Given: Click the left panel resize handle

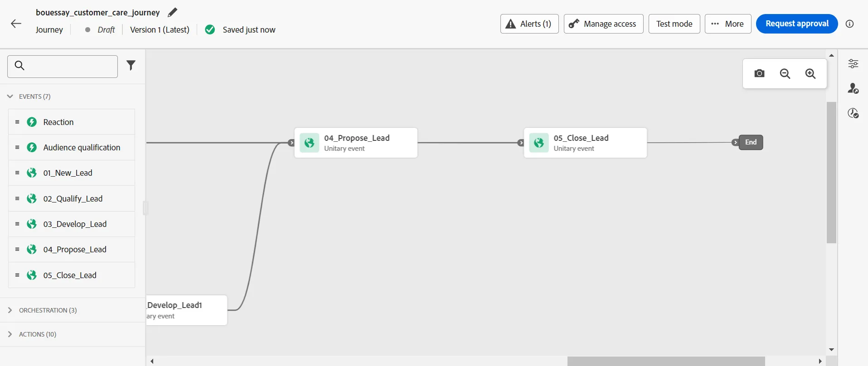Looking at the screenshot, I should point(145,208).
